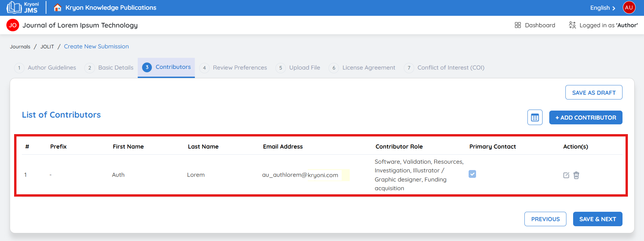Click the Logged in as Author role icon

pyautogui.click(x=572, y=25)
